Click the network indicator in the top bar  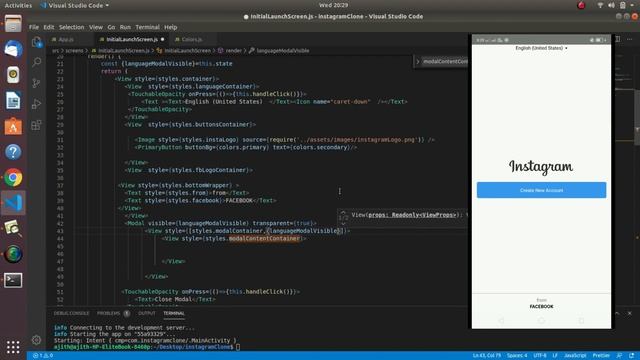(600, 5)
